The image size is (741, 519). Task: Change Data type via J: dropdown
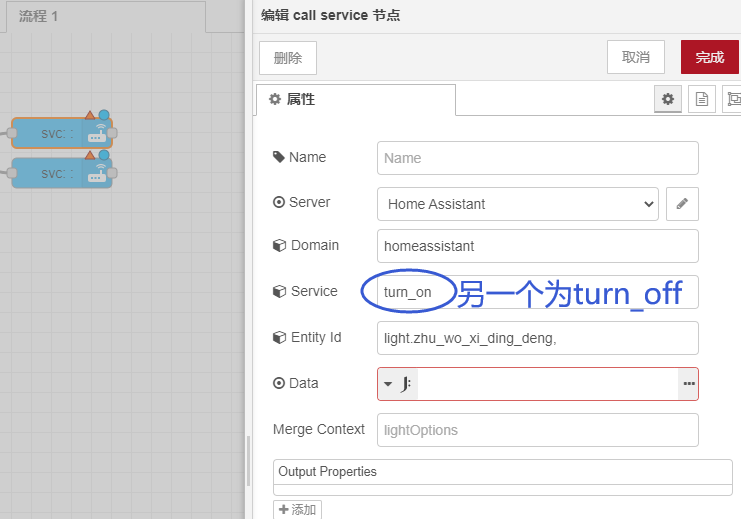click(398, 384)
